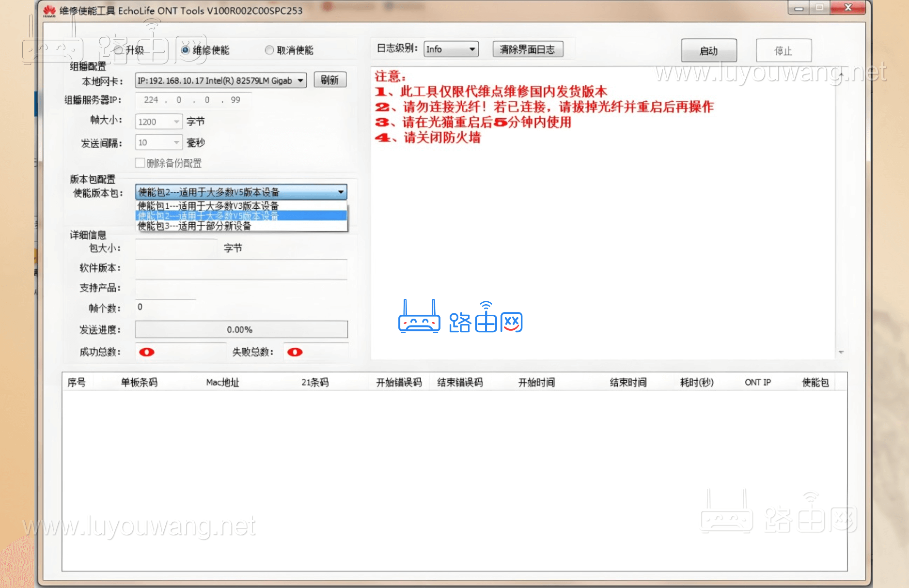Open the 发送间隔 interval dropdown
Image resolution: width=909 pixels, height=588 pixels.
click(x=175, y=142)
